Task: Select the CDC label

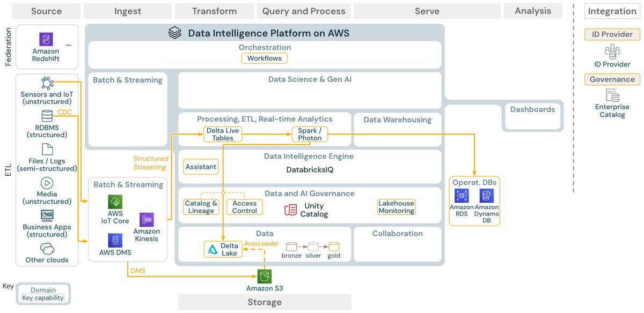Action: 64,112
